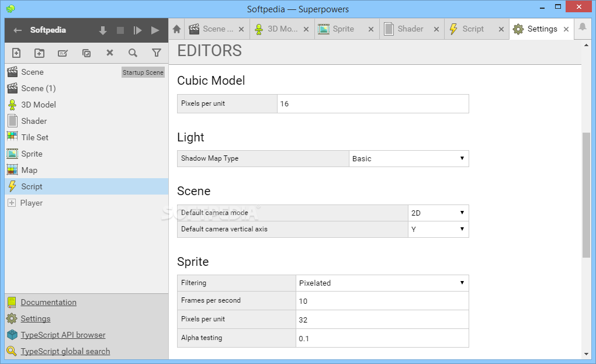Screen dimensions: 596x364
Task: Select the Tile Set asset
Action: (86, 137)
